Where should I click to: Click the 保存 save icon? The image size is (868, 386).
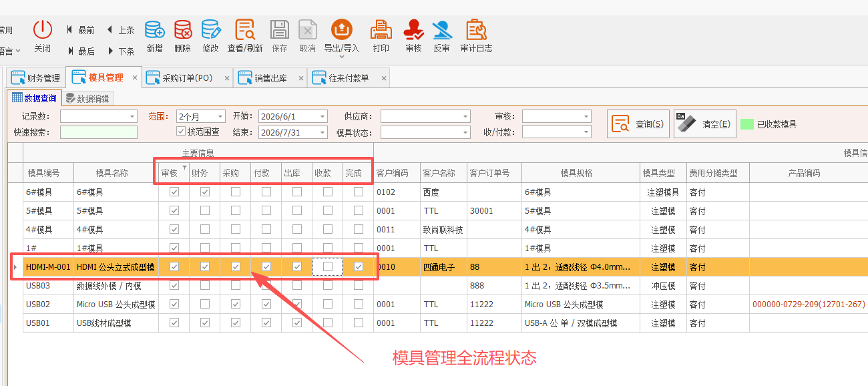279,29
